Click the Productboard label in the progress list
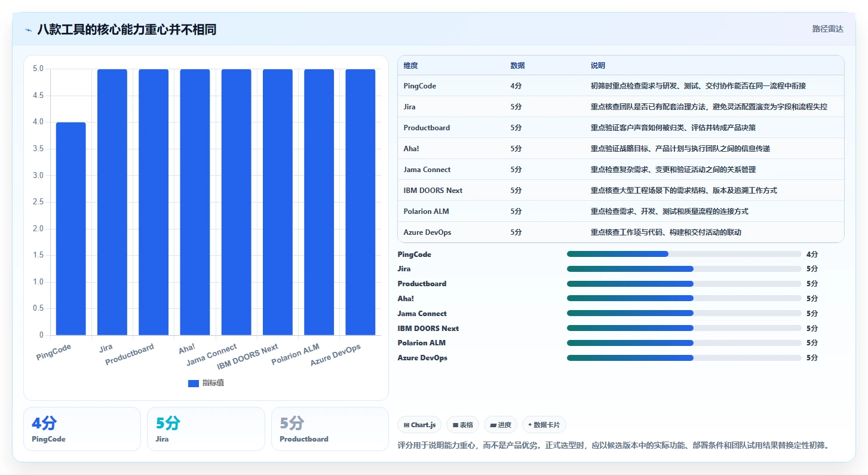Viewport: 868px width, 475px height. coord(422,284)
